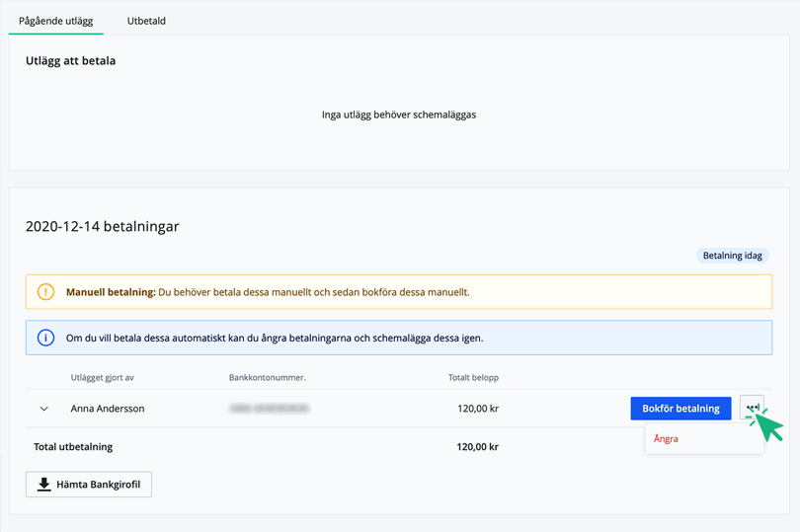Click the blurred bank account number
800x532 pixels.
tap(268, 409)
